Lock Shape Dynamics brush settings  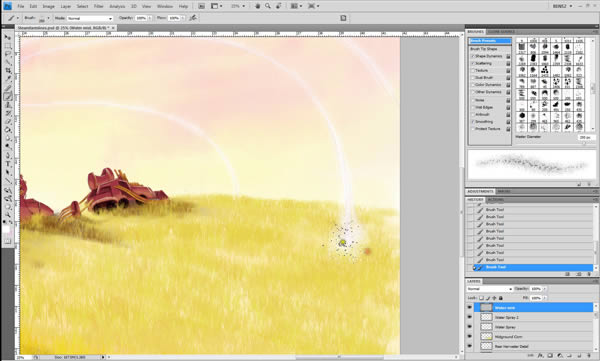point(508,56)
